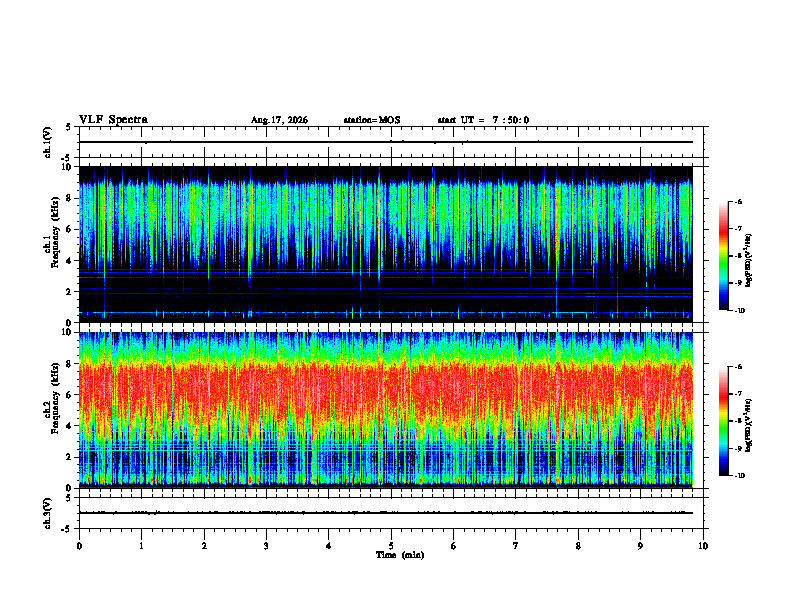Click the time axis tick label "0"
The height and width of the screenshot is (612, 792).
pyautogui.click(x=79, y=546)
